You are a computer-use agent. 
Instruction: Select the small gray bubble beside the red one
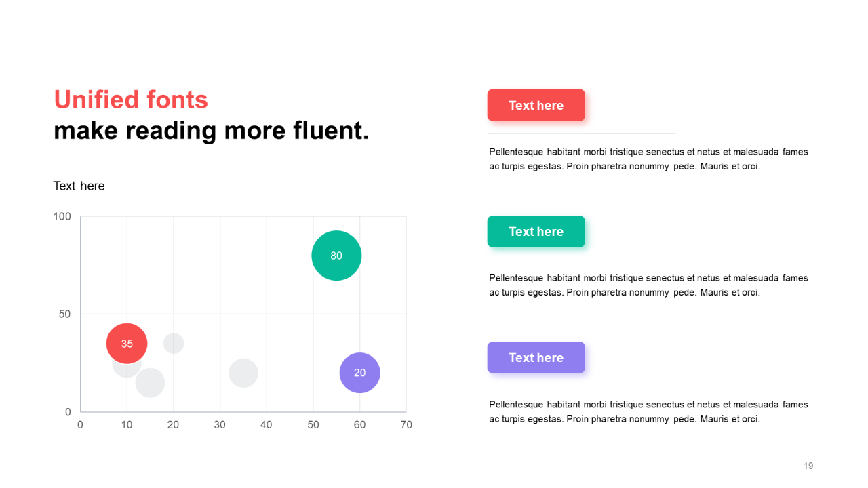[x=174, y=344]
